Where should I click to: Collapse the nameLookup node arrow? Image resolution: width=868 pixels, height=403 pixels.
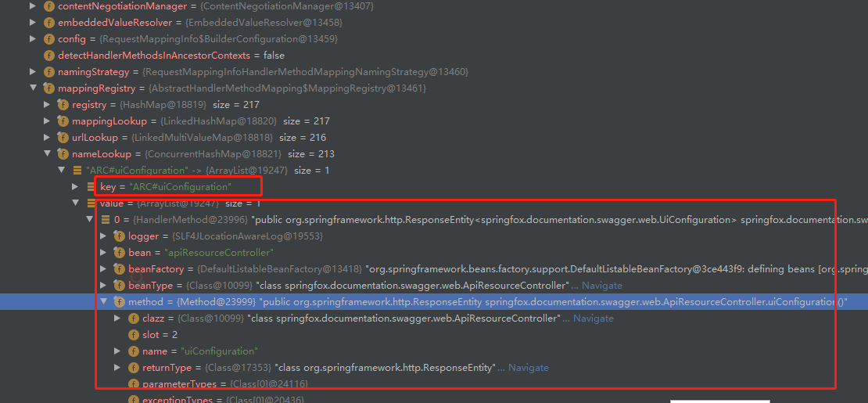[46, 153]
